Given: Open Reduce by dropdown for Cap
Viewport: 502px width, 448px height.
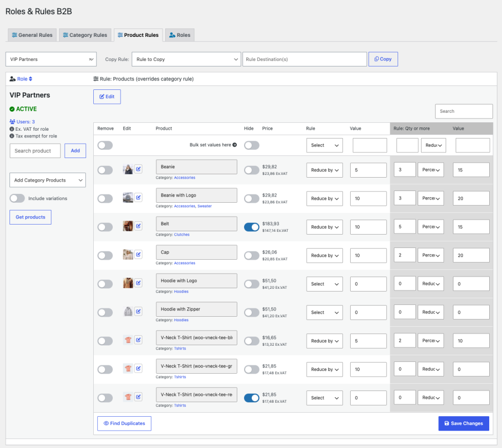Looking at the screenshot, I should [x=324, y=255].
